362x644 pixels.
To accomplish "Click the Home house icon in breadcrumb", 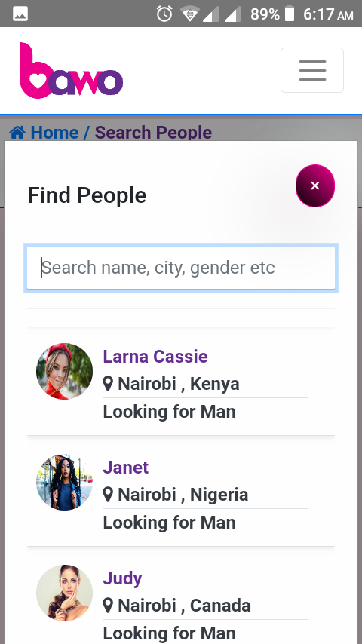I will (x=17, y=133).
